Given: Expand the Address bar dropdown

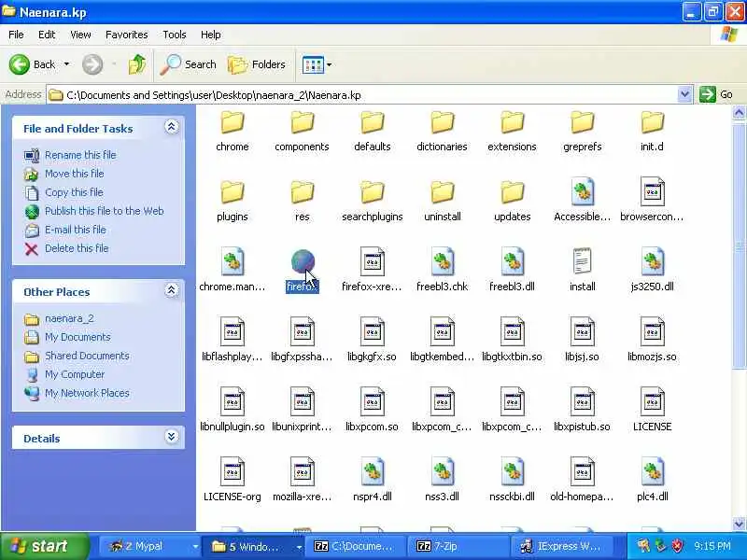Looking at the screenshot, I should (x=684, y=95).
